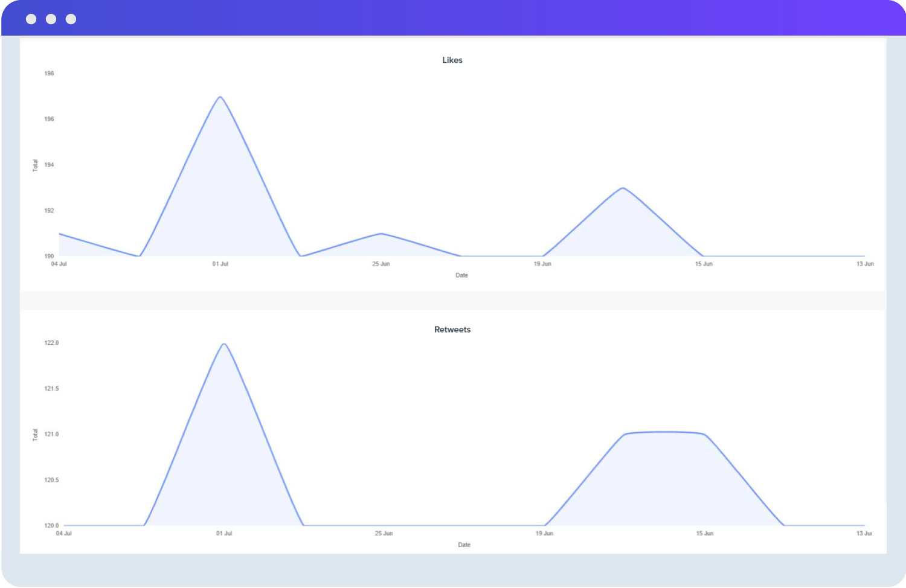Click 19 Jun label under Likes chart

tap(542, 264)
